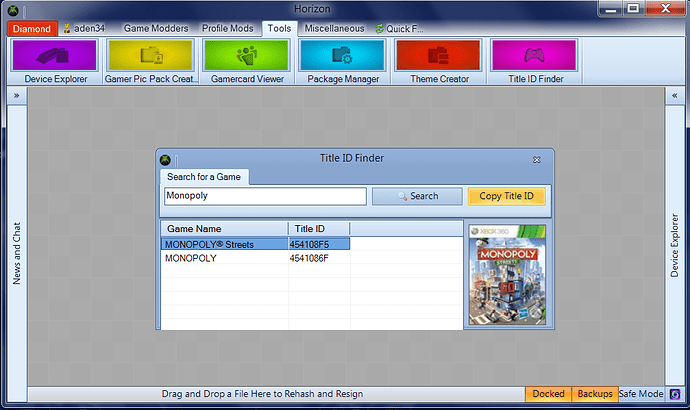Click the Xbox logo in Title ID Finder window
This screenshot has width=690, height=410.
tap(165, 158)
